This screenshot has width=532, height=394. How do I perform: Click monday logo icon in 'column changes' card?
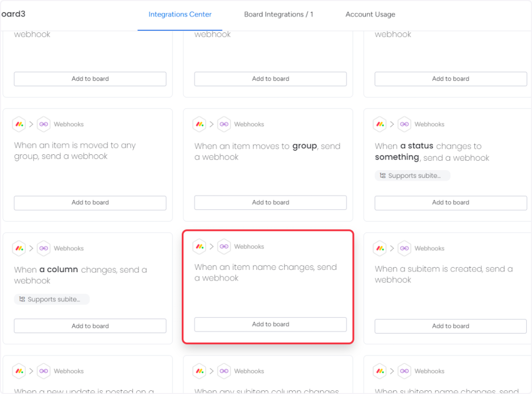(x=19, y=248)
